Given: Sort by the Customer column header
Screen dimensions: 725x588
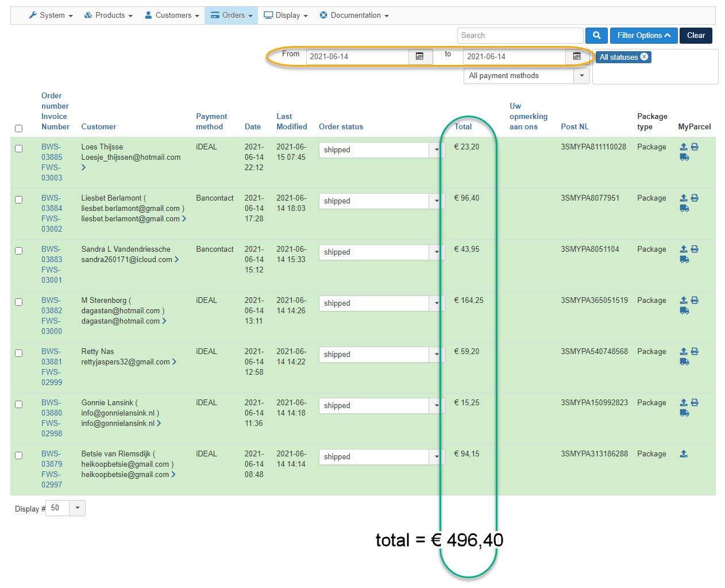Looking at the screenshot, I should (99, 127).
